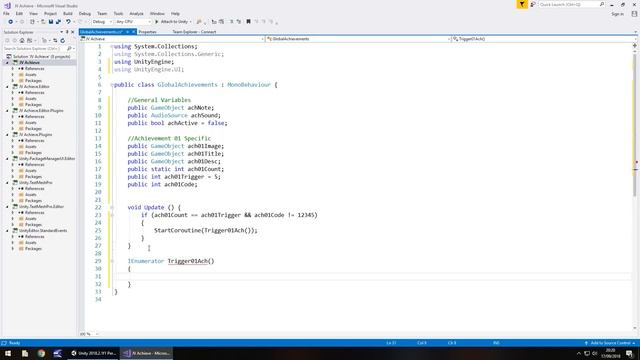Expand References under the first IV Achieve project

(13, 69)
